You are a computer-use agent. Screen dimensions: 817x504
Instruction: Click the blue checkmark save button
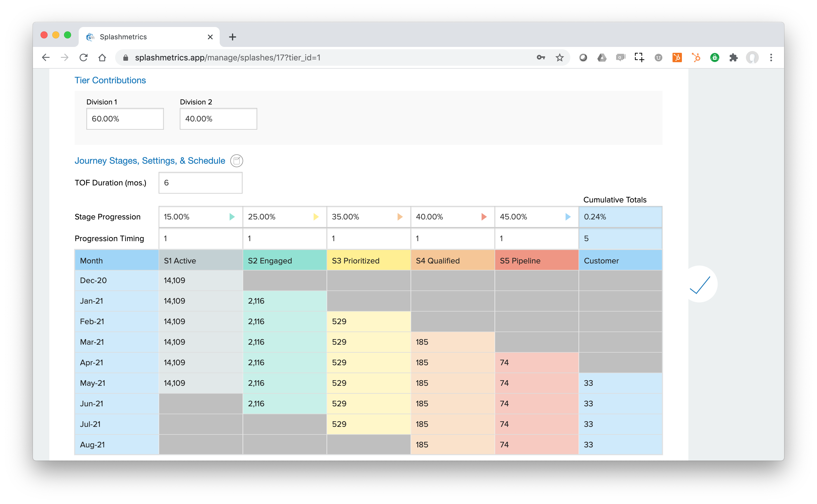tap(700, 285)
